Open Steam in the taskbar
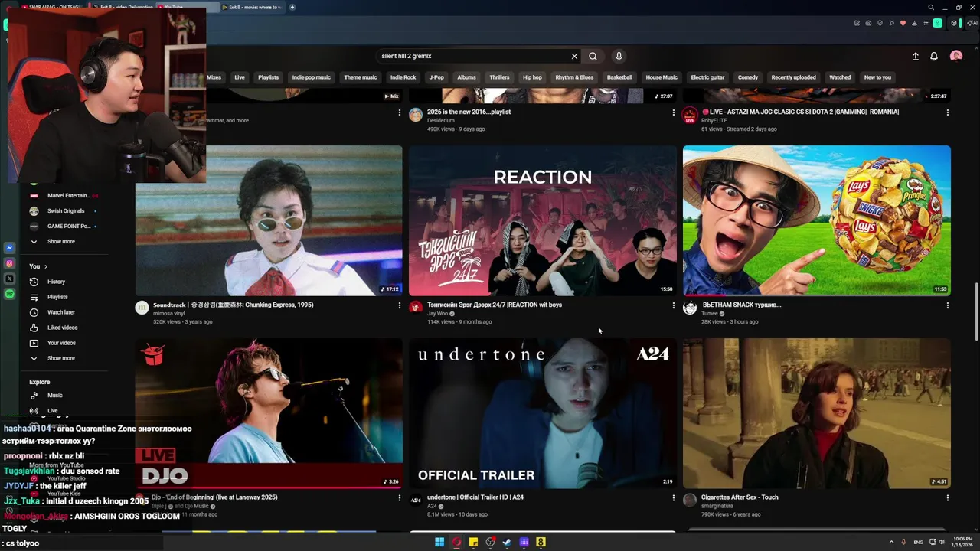 (507, 542)
